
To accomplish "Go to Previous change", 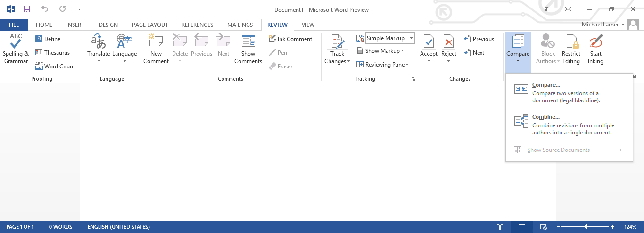I will [x=479, y=39].
